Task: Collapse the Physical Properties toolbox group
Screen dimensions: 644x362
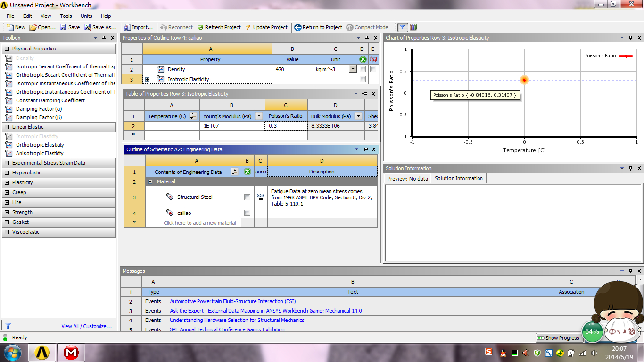Action: [x=7, y=49]
